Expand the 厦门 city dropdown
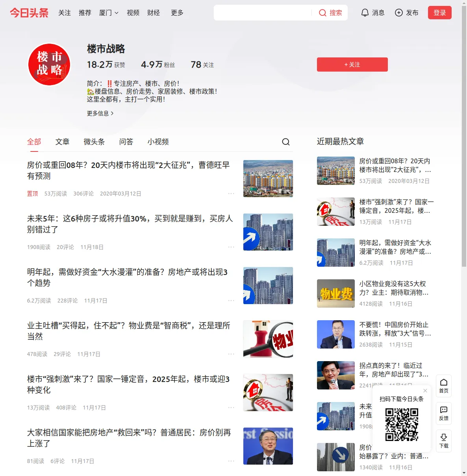 click(x=109, y=13)
